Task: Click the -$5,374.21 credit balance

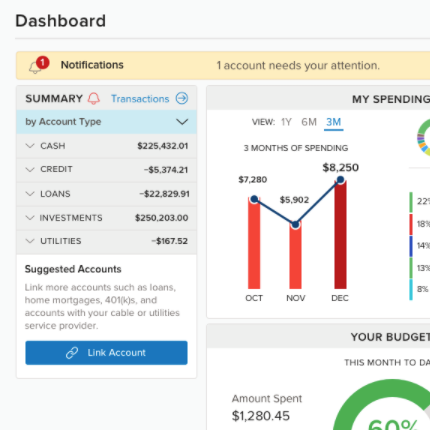Action: [166, 170]
